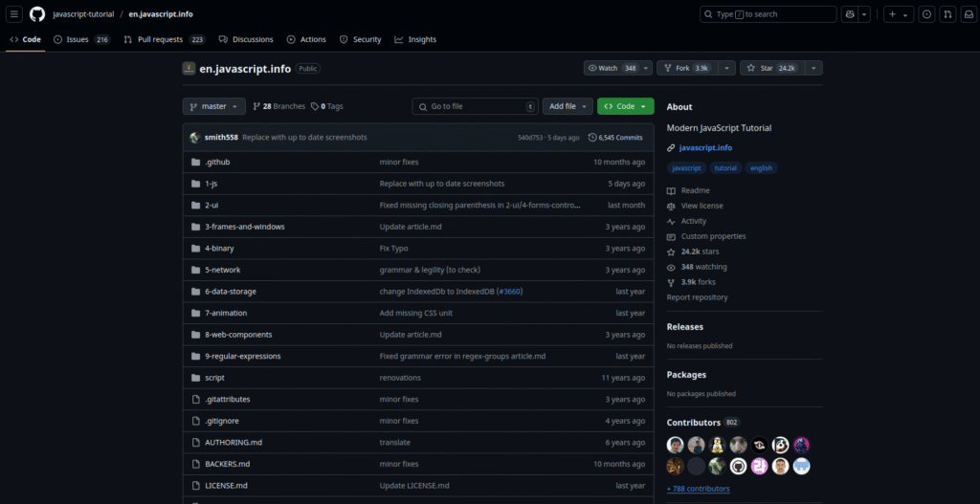Image resolution: width=980 pixels, height=504 pixels.
Task: Expand the Star lists dropdown arrow
Action: point(813,68)
